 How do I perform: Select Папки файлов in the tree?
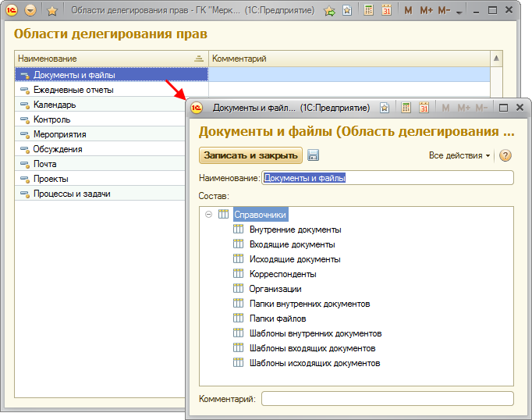click(277, 319)
